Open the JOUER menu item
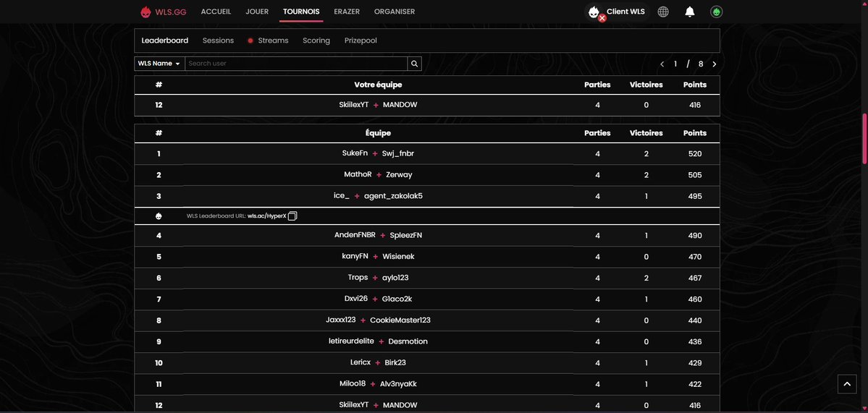The image size is (868, 413). point(257,12)
